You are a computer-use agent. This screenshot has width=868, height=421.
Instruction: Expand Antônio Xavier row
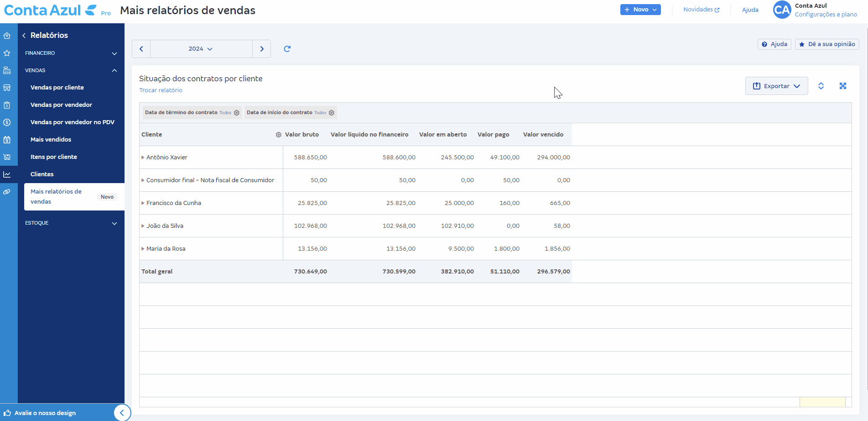[143, 158]
